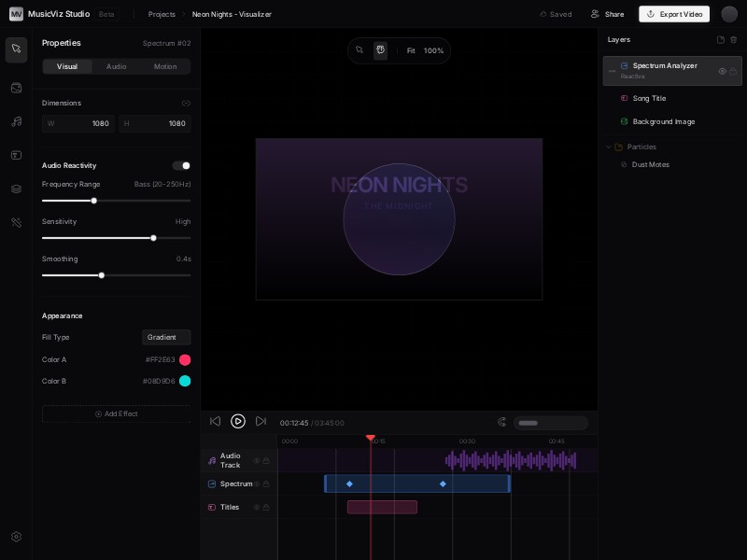Click the Audio Track music note icon

pos(212,460)
